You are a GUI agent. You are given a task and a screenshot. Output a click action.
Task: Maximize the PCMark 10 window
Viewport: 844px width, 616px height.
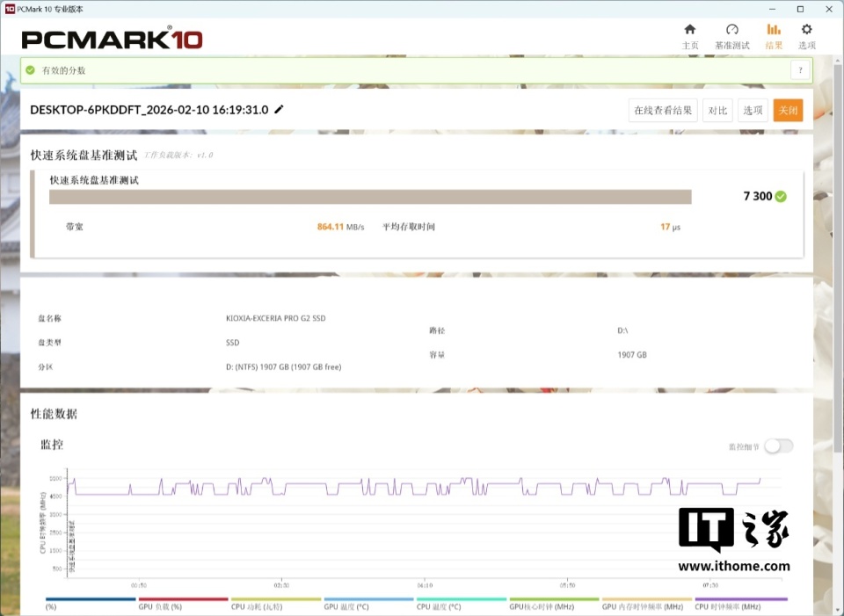pos(800,9)
